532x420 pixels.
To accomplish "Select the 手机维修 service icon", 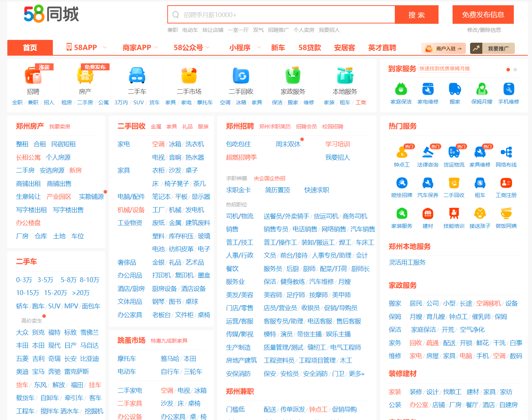I will pos(509,89).
